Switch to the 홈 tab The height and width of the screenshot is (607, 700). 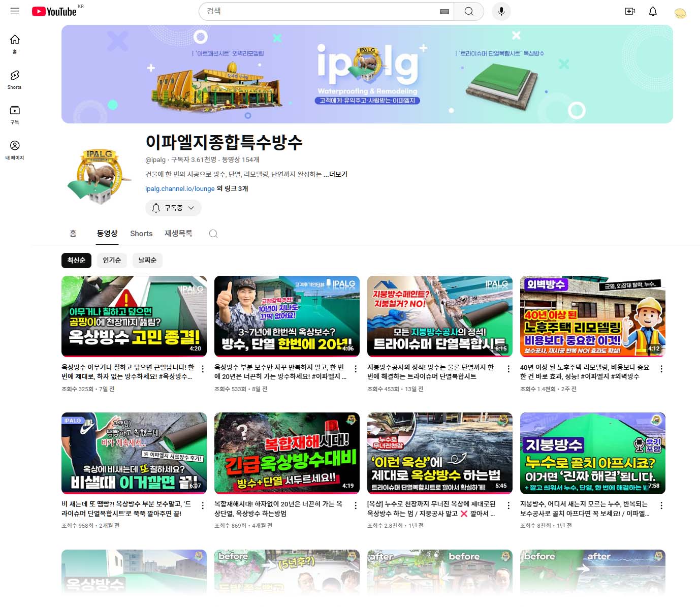73,233
